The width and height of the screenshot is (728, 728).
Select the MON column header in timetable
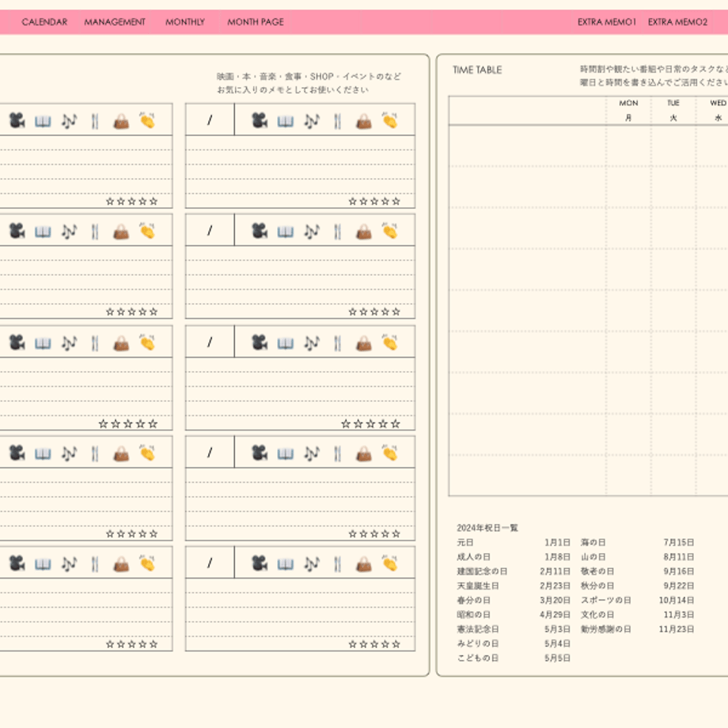coord(628,111)
